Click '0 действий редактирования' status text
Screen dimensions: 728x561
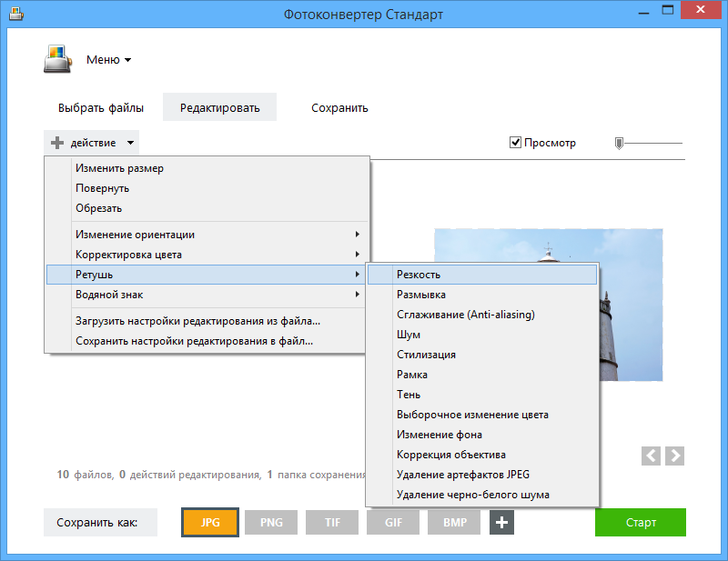coord(190,475)
